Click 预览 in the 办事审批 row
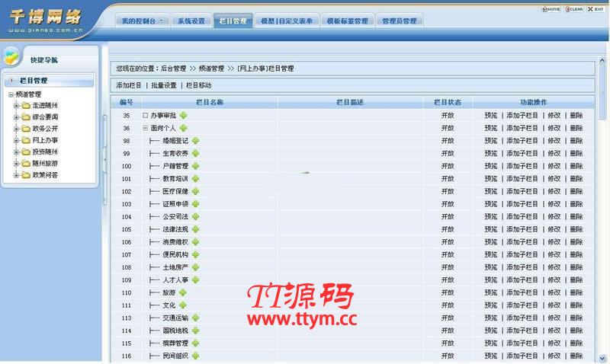This screenshot has height=364, width=610. [491, 116]
